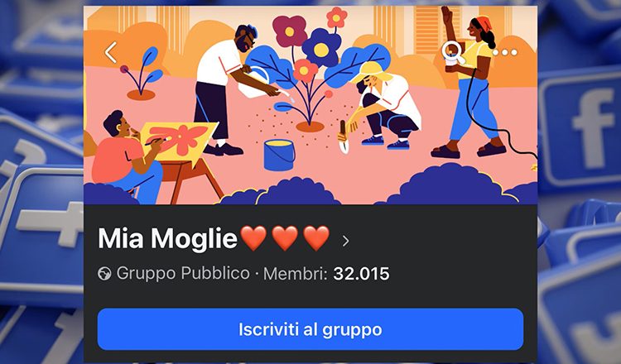Open the three-dot more options menu
This screenshot has height=364, width=621.
tap(505, 52)
